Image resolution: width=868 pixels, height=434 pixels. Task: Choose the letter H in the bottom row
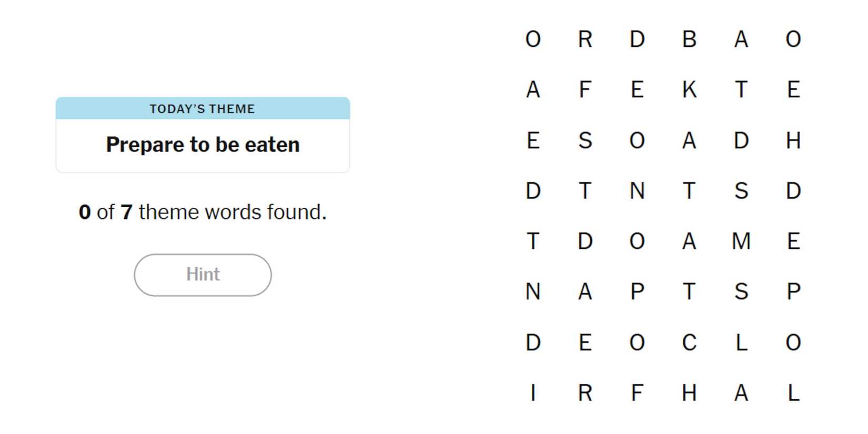pyautogui.click(x=689, y=393)
